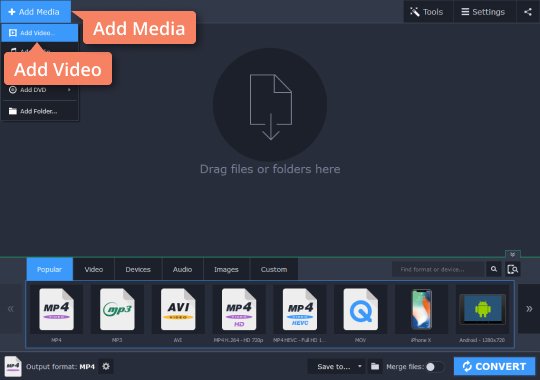Collapse the format panel with the chevron
This screenshot has height=380, width=540.
point(512,254)
